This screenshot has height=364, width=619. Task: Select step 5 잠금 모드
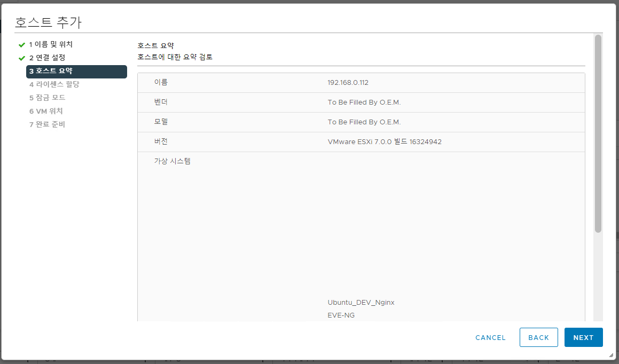tap(47, 98)
